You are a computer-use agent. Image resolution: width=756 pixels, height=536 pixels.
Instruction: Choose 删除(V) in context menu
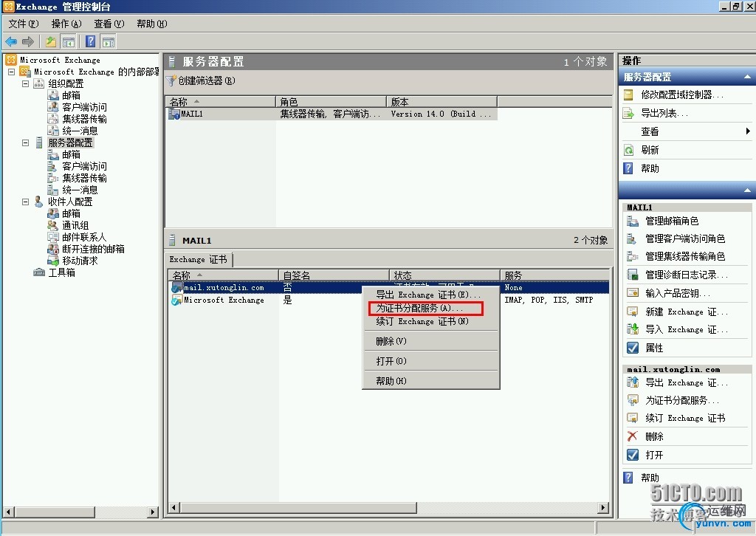430,341
